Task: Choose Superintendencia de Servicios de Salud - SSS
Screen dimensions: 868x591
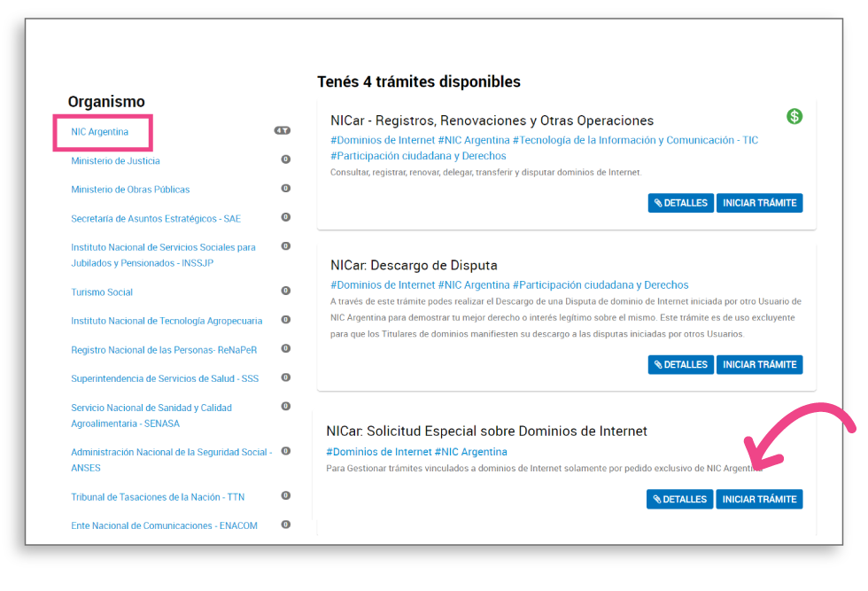Action: [165, 378]
